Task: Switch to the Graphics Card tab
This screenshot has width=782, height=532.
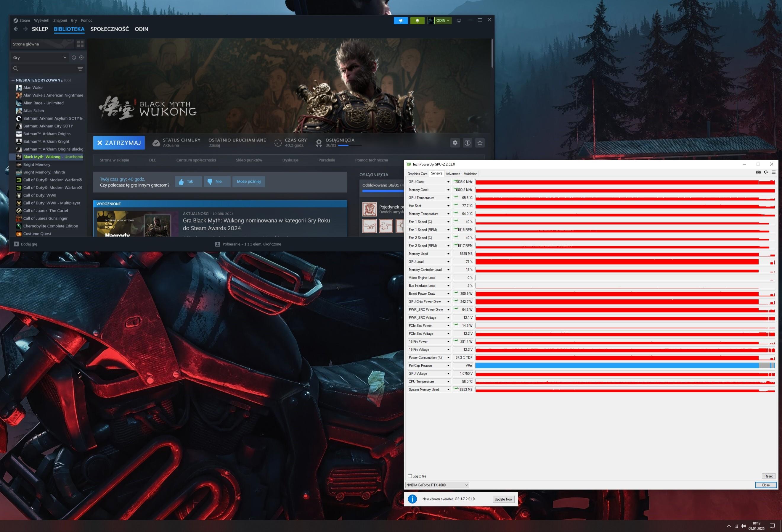Action: click(x=417, y=174)
